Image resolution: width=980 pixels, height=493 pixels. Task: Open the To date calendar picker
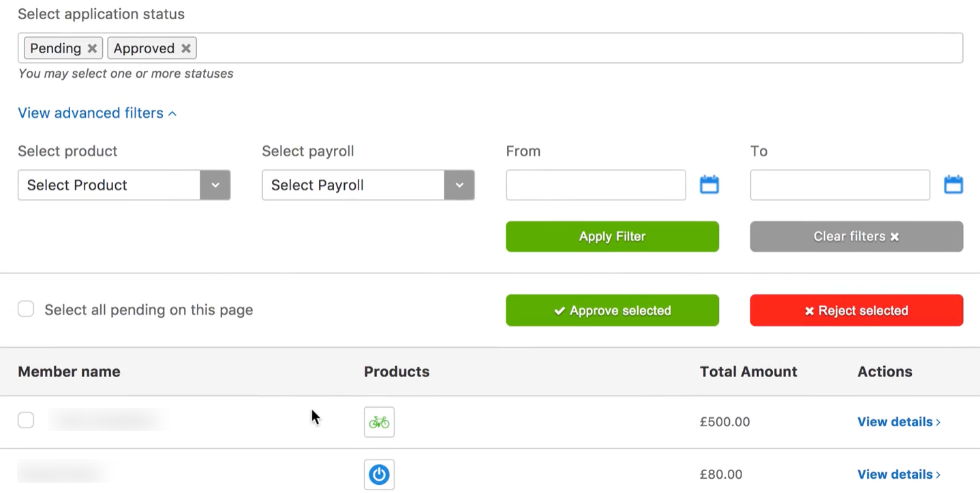[x=953, y=185]
